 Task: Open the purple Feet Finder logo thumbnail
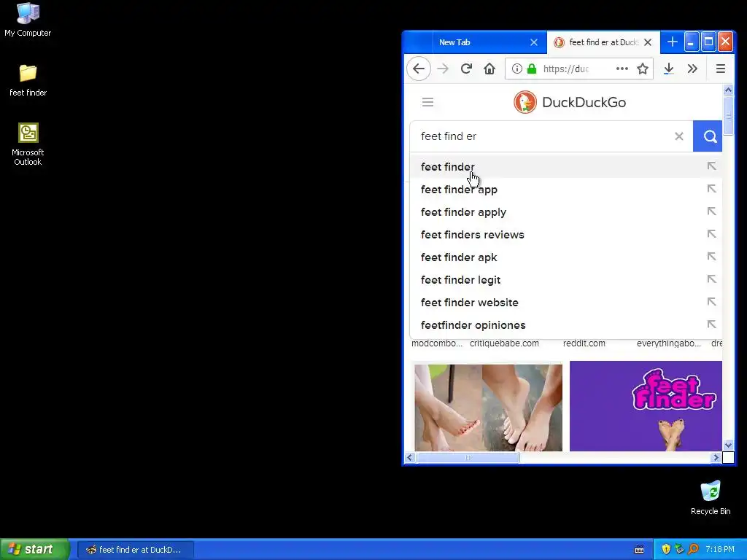[646, 406]
